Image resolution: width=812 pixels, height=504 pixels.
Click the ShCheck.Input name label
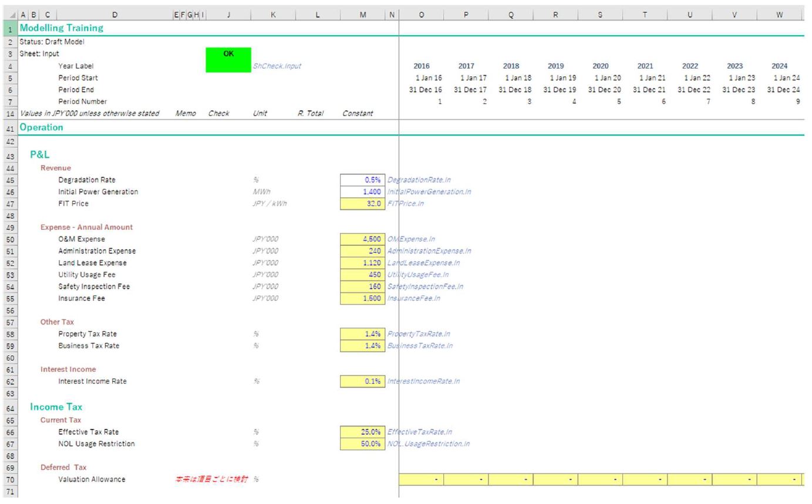click(x=277, y=66)
